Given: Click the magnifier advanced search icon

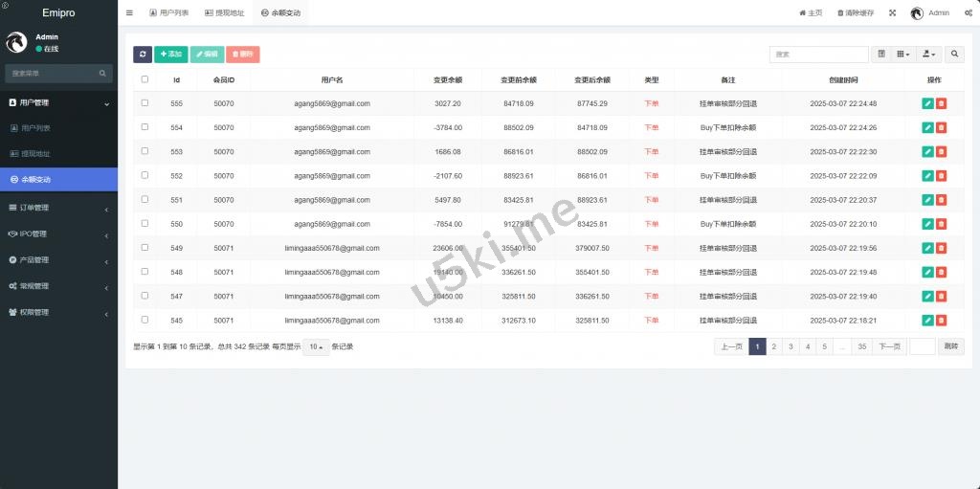Looking at the screenshot, I should pyautogui.click(x=954, y=55).
